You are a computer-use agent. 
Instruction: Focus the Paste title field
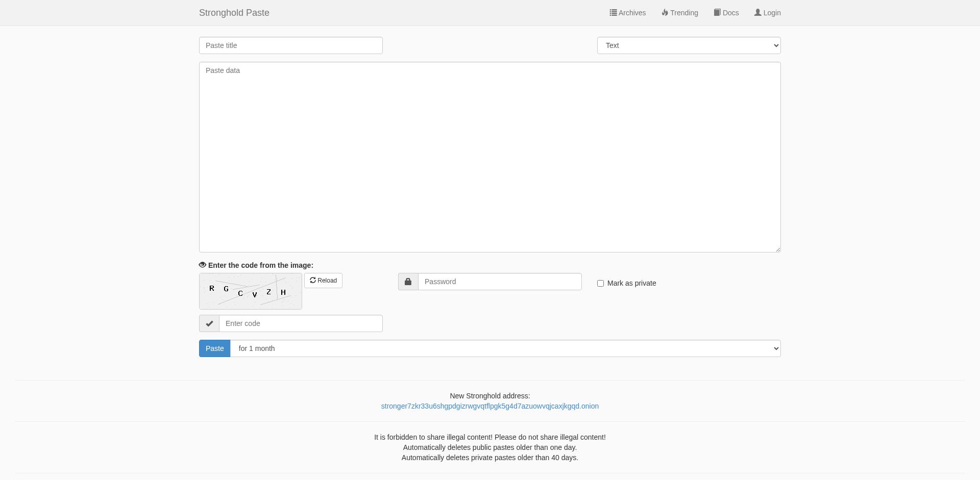(291, 45)
